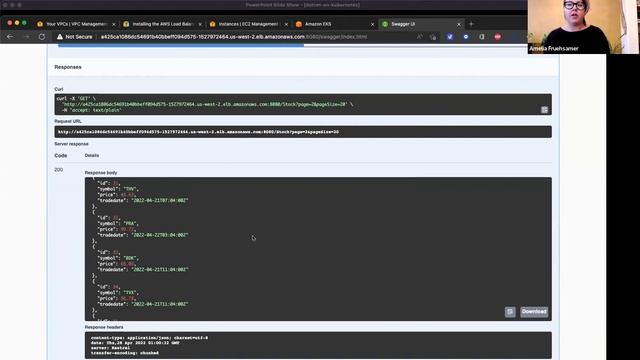The height and width of the screenshot is (360, 640).
Task: Focus the browser address bar URL
Action: coord(234,37)
